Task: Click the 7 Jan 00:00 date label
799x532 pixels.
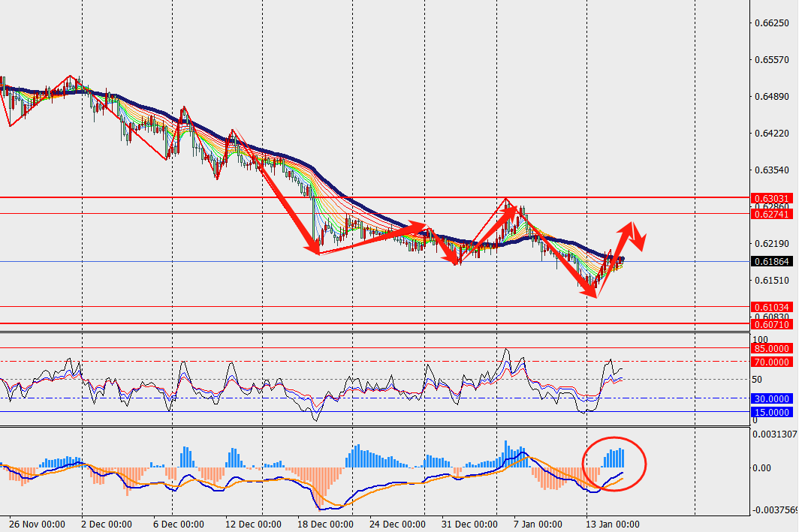Action: click(x=538, y=524)
